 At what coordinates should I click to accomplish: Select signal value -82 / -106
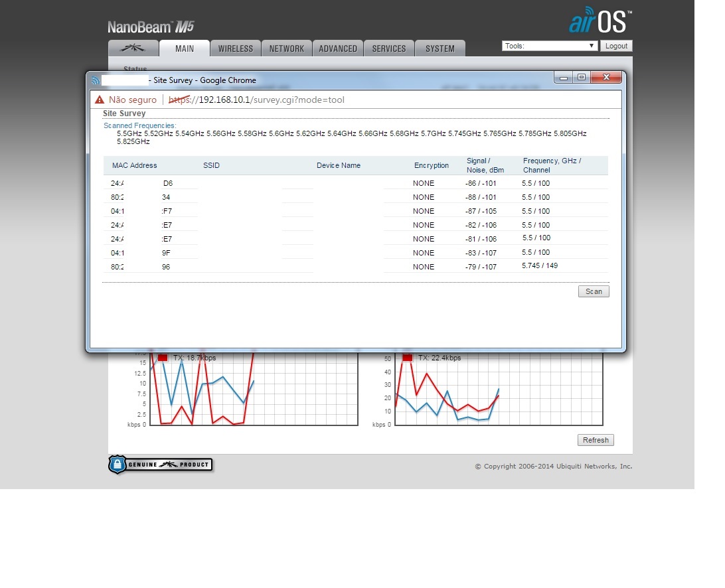481,225
